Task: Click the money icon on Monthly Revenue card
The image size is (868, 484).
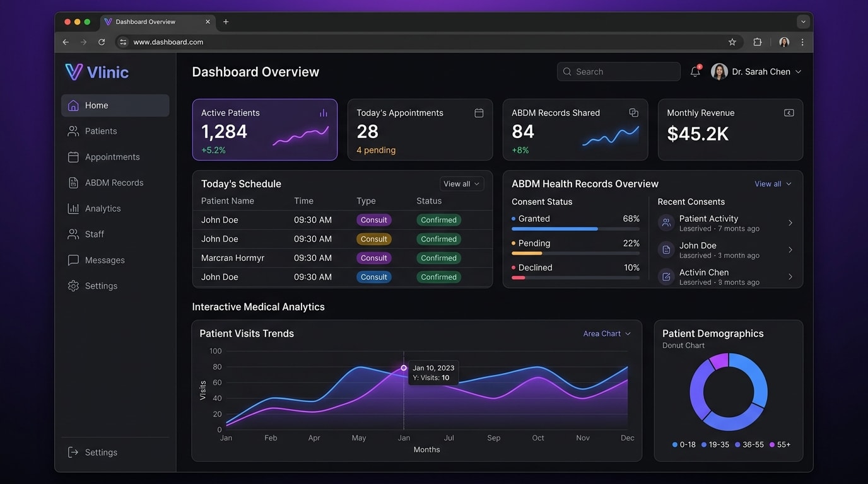Action: 789,113
